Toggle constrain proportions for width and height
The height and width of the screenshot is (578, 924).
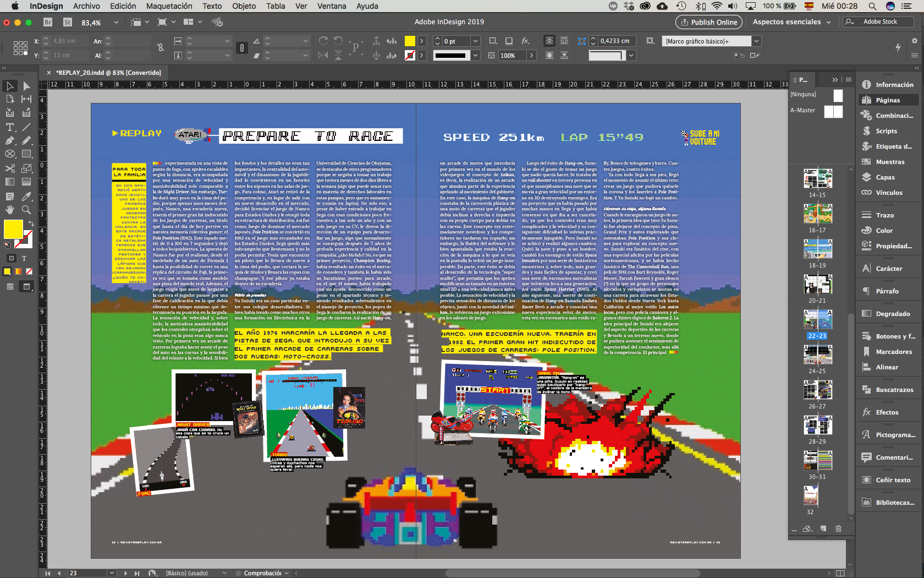click(160, 48)
